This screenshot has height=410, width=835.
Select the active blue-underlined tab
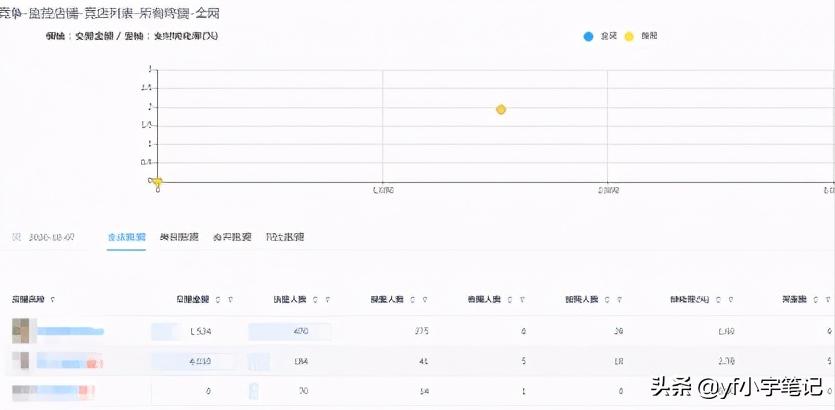tap(126, 237)
